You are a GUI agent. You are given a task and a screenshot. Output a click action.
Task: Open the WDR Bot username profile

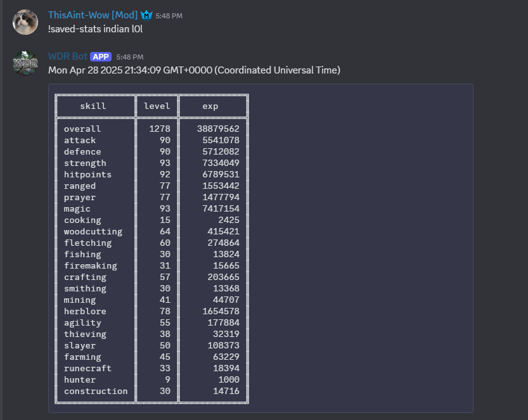(68, 56)
